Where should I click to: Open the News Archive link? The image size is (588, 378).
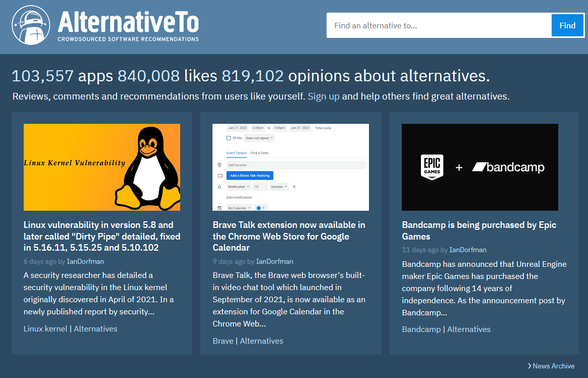tap(554, 366)
